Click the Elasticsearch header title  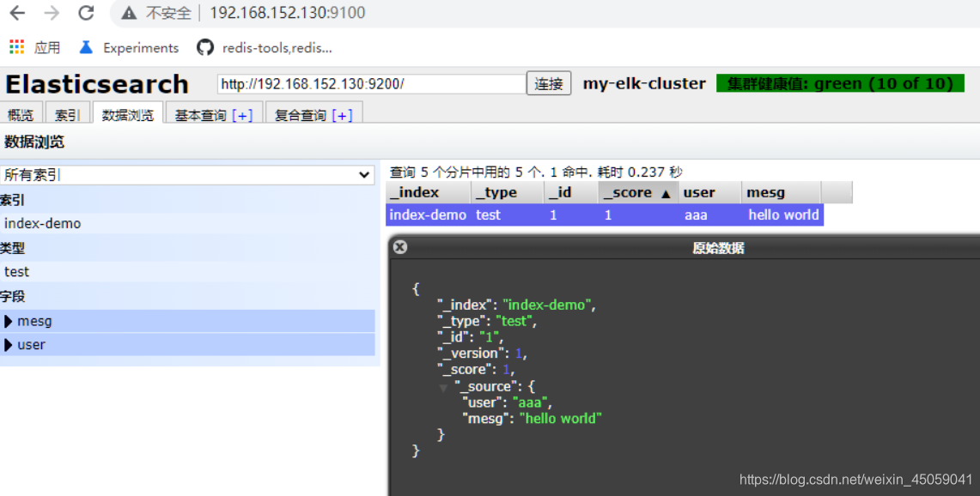[97, 84]
